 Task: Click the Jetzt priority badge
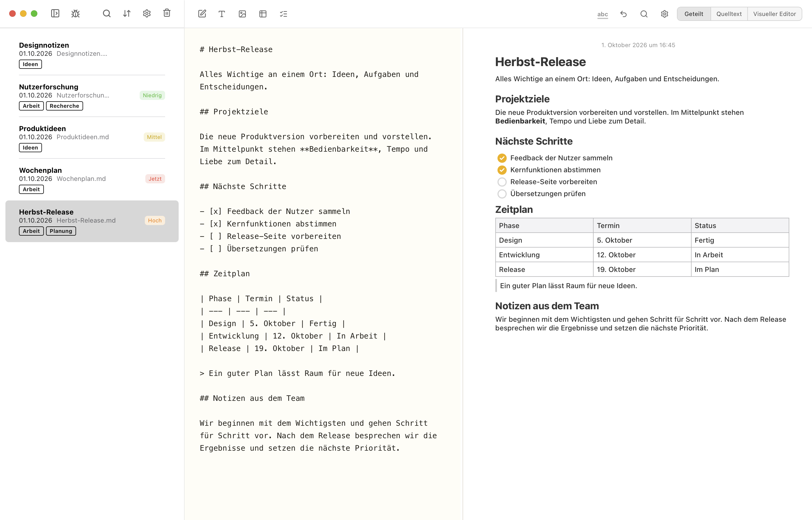pyautogui.click(x=155, y=179)
